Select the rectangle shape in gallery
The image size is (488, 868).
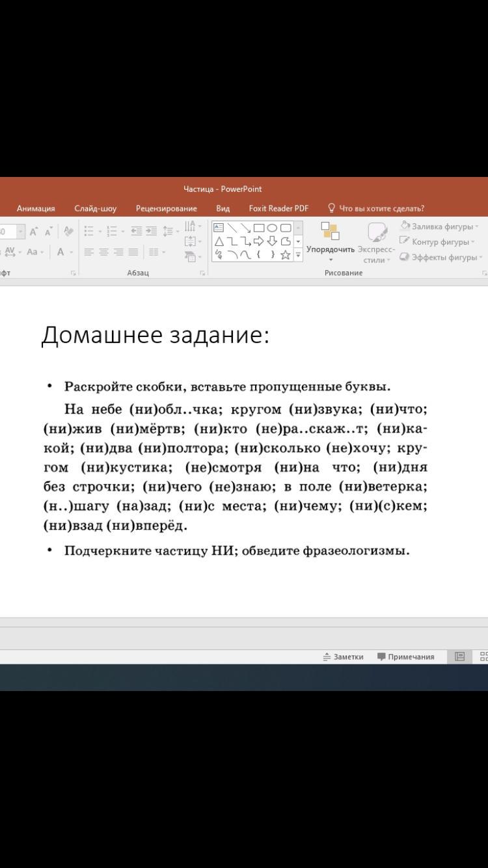click(258, 228)
